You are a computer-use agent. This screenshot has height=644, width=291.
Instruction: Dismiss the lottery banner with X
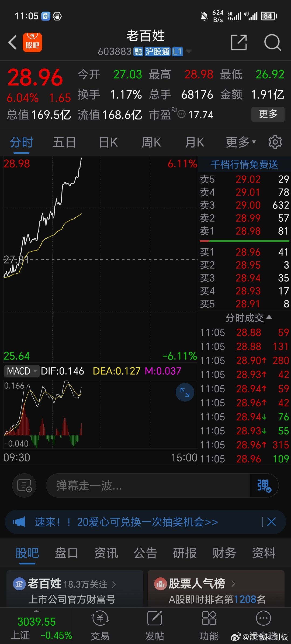(271, 522)
